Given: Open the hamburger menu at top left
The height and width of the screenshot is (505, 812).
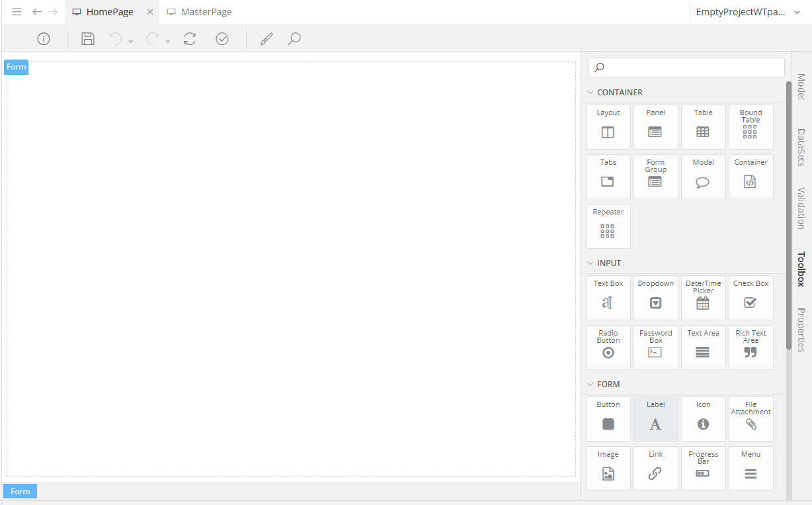Looking at the screenshot, I should (x=17, y=12).
